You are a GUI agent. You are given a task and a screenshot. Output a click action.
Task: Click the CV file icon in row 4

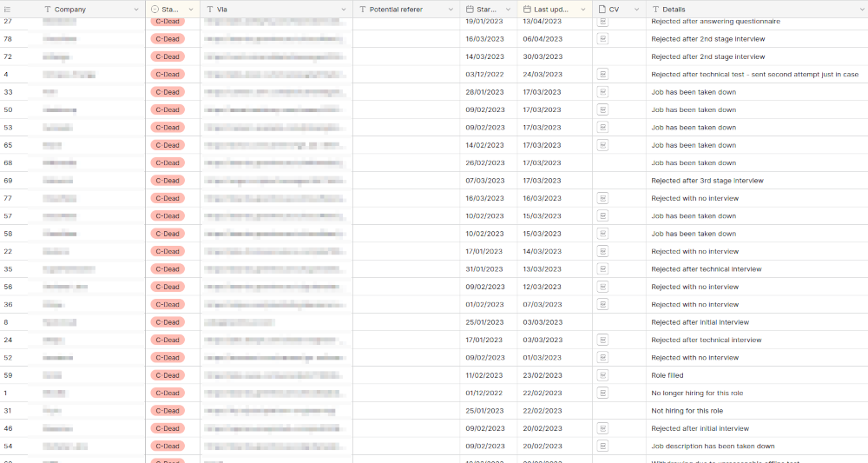coord(602,74)
